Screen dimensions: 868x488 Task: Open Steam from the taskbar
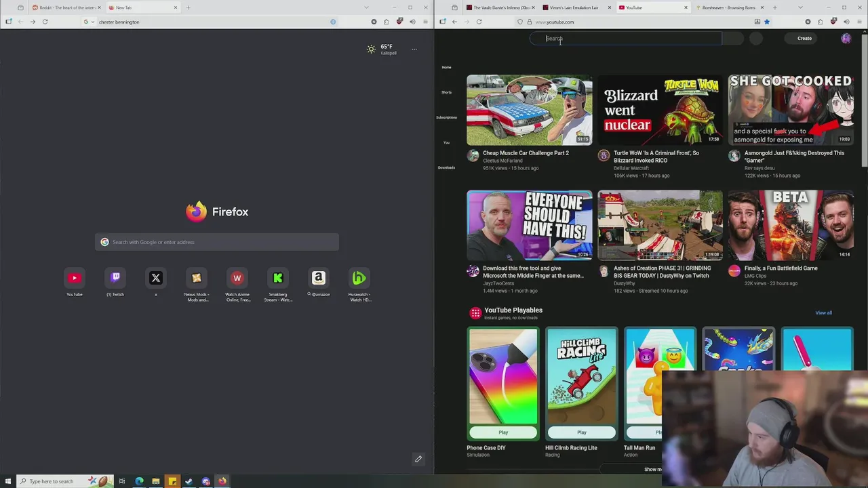pyautogui.click(x=189, y=481)
